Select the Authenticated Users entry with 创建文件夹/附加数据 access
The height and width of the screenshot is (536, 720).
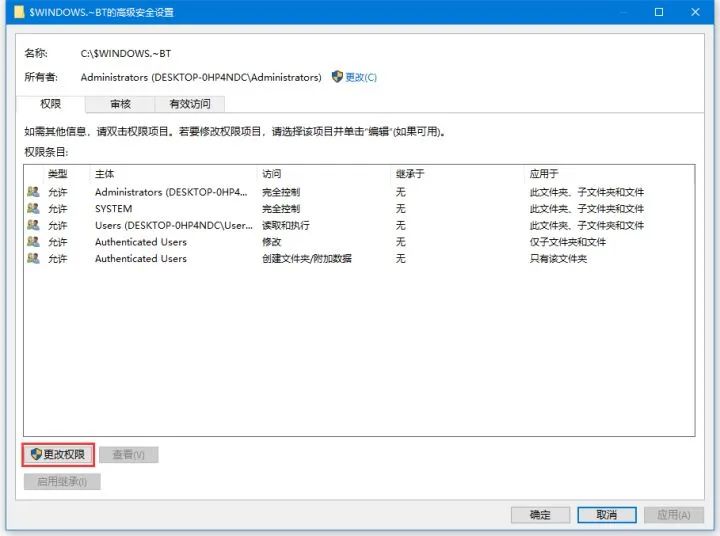(x=359, y=258)
